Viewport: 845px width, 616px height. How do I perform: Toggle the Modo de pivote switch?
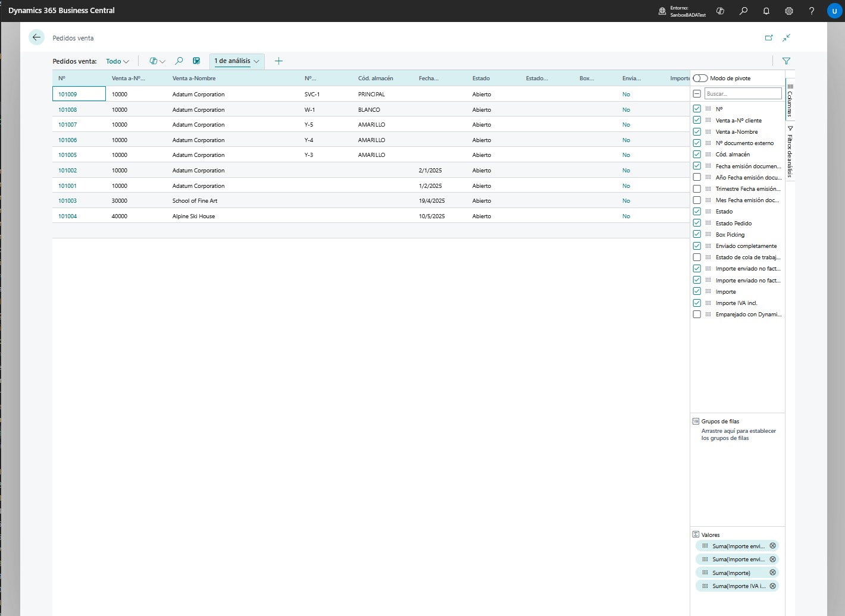(700, 78)
